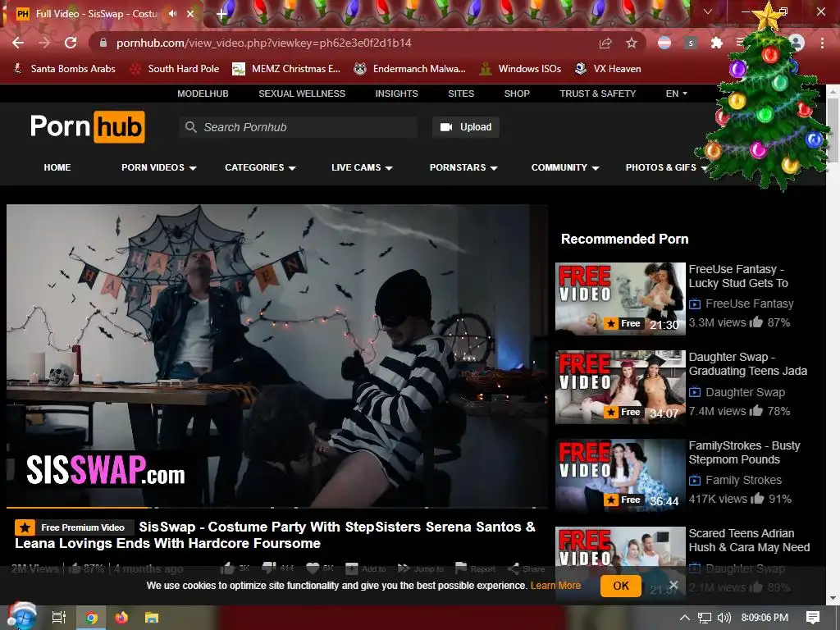Open the Endermanch Malwa... bookmark

(x=410, y=69)
